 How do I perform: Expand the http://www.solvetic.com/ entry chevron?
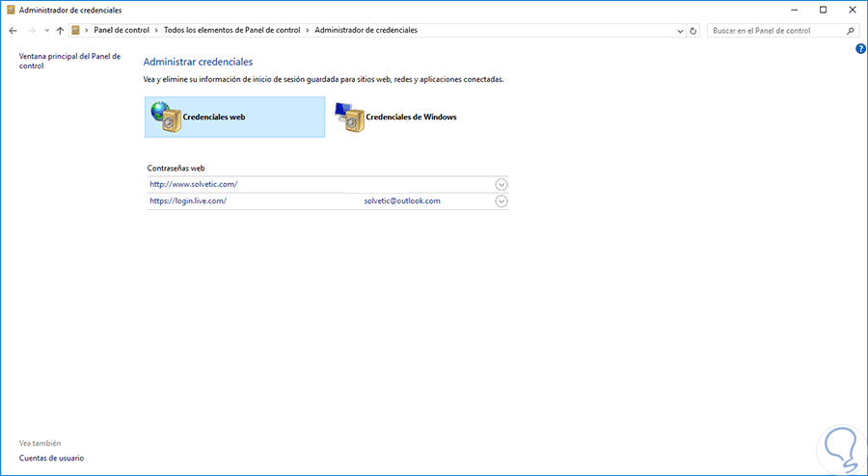pyautogui.click(x=502, y=185)
